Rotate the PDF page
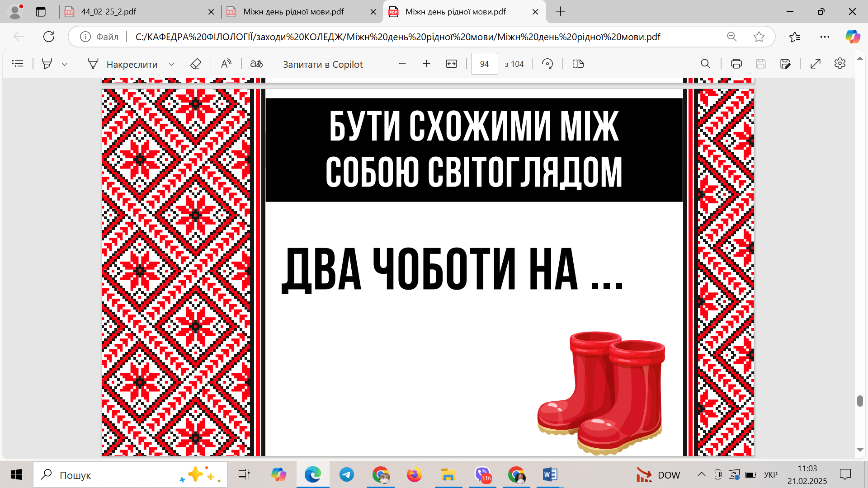The image size is (868, 488). (547, 64)
